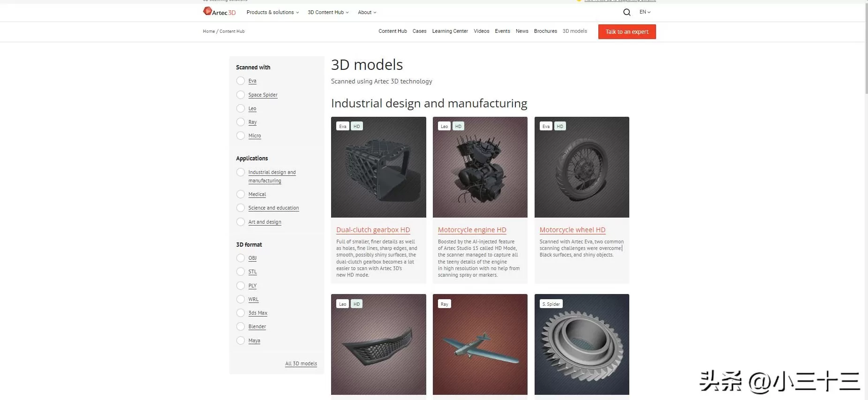Click the Eva tag on gearbox thumbnail
The width and height of the screenshot is (868, 400).
[343, 126]
